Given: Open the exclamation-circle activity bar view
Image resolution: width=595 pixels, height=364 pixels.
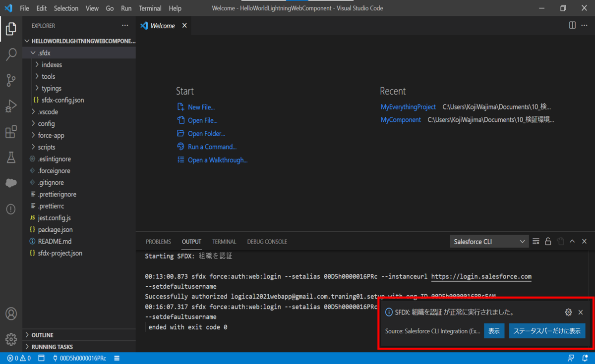Looking at the screenshot, I should (x=11, y=209).
